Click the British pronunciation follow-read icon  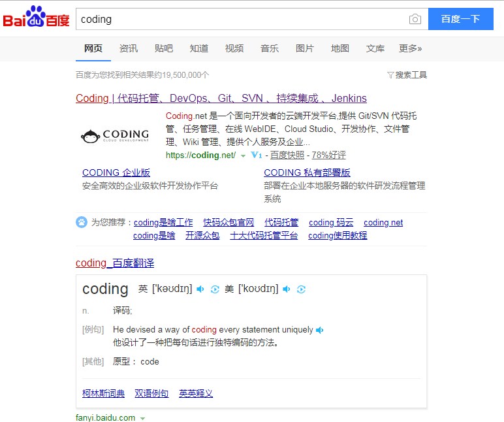click(215, 289)
